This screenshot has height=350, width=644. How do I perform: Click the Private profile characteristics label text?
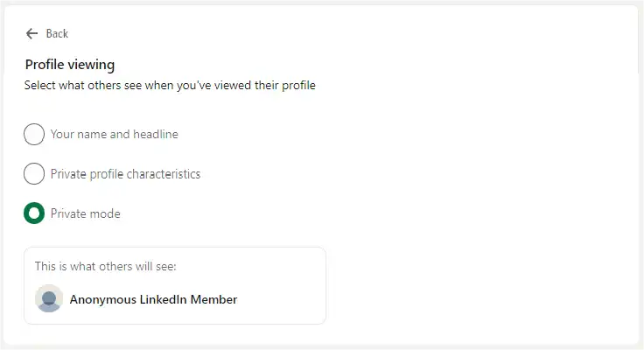coord(125,174)
